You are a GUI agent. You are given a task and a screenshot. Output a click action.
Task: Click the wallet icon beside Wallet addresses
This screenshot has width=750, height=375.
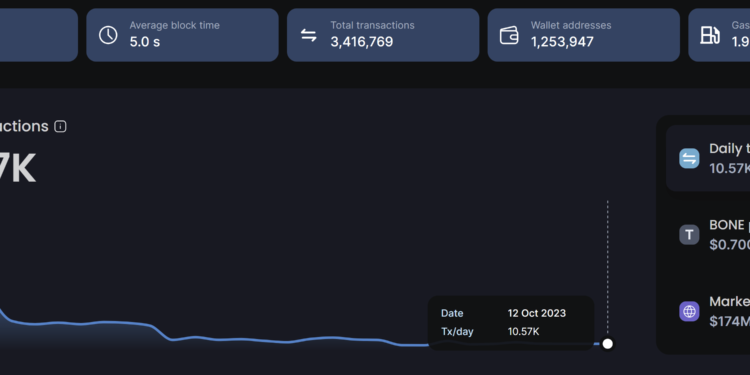(509, 35)
